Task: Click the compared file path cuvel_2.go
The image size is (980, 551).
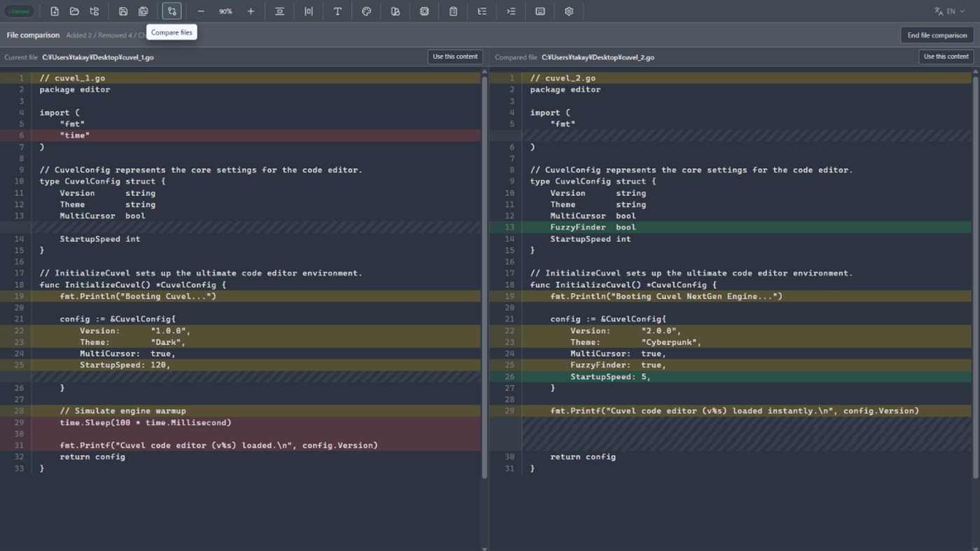Action: (598, 57)
